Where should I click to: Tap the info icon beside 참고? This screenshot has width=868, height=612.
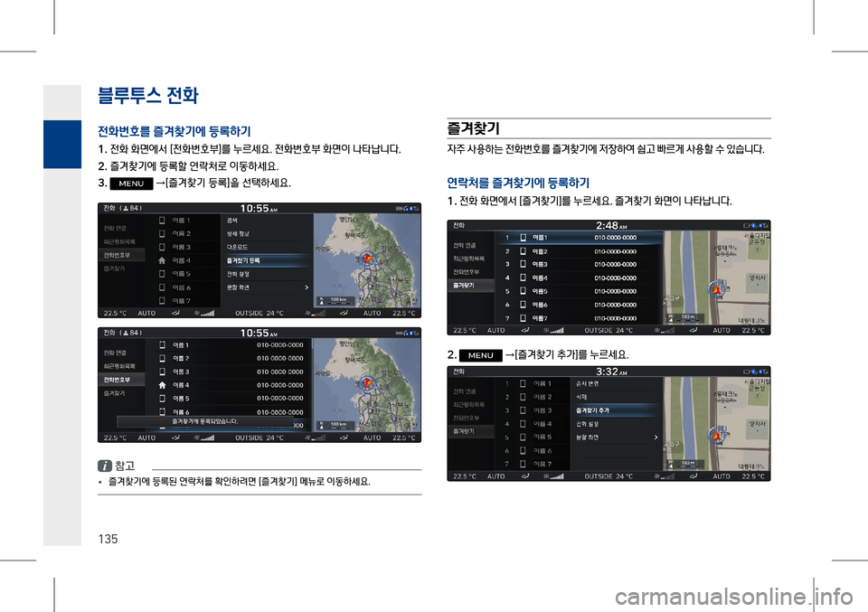click(104, 466)
